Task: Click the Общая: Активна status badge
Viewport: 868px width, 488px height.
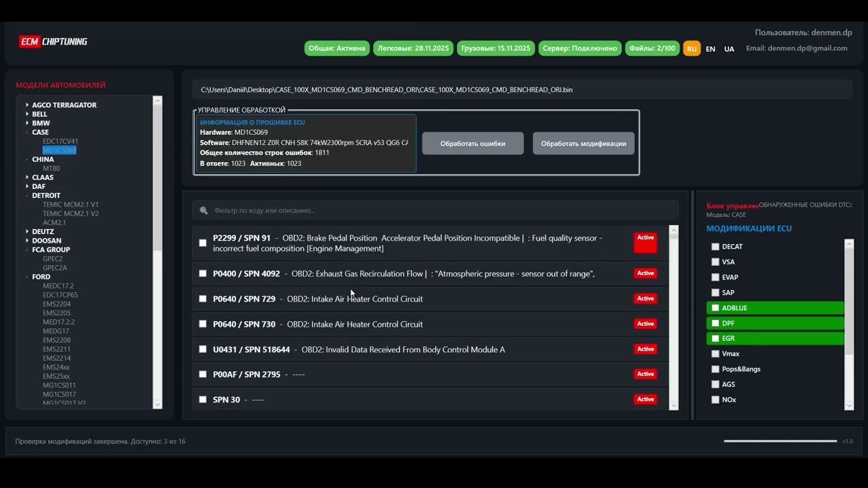Action: pos(337,48)
